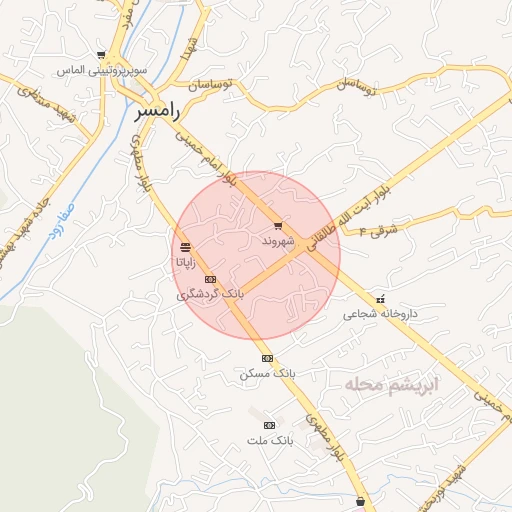Click the صفارود river label
This screenshot has width=512, height=512.
[x=61, y=221]
